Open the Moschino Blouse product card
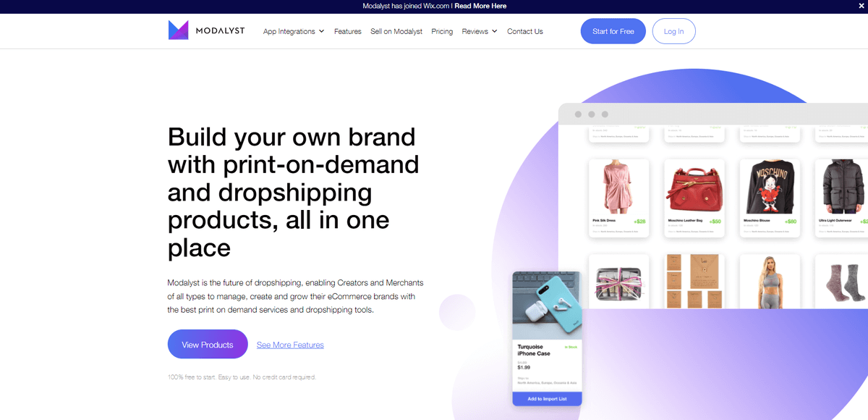 [770, 198]
